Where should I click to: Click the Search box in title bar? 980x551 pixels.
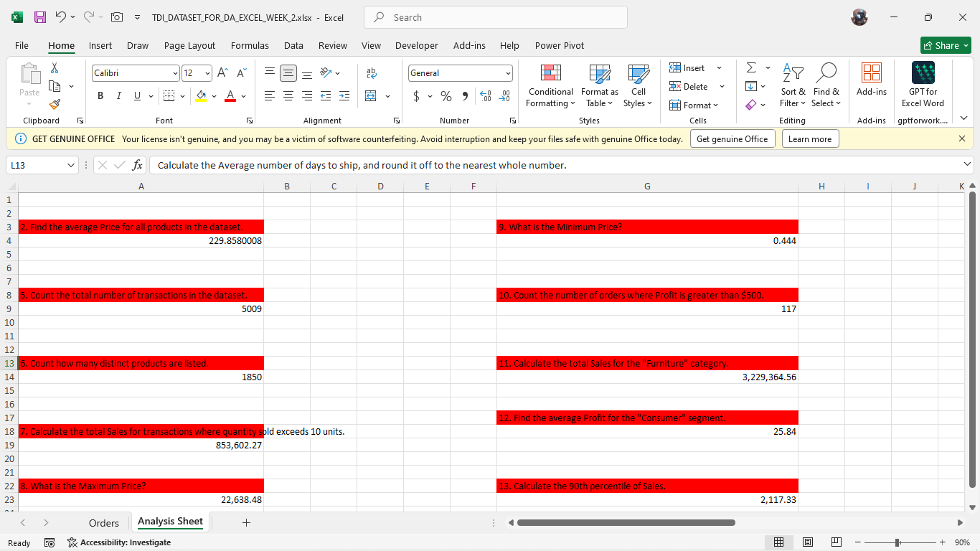pyautogui.click(x=496, y=17)
